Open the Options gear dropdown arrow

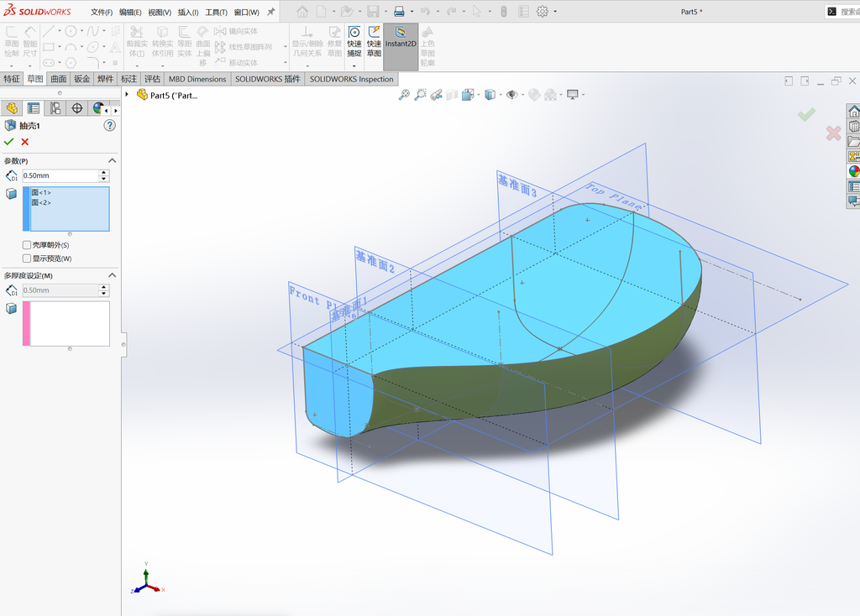[x=555, y=12]
